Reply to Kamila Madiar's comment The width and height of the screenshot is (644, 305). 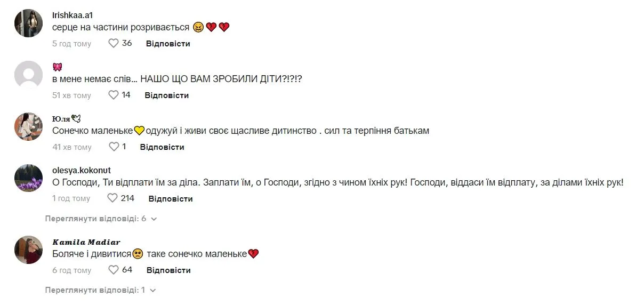(x=168, y=270)
